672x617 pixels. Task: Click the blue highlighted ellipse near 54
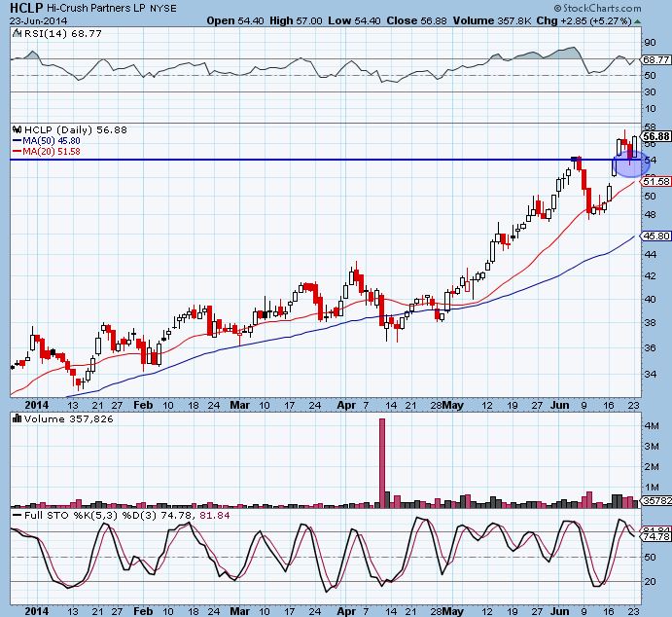click(x=632, y=164)
